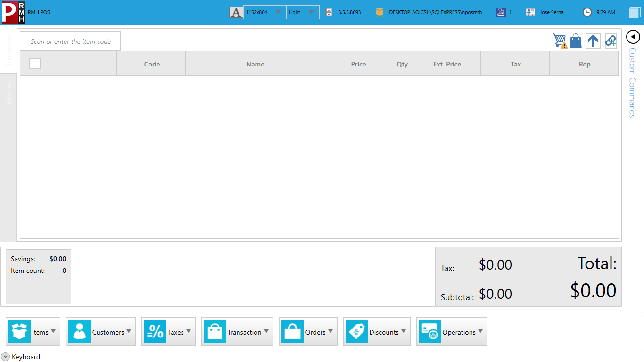Image resolution: width=644 pixels, height=362 pixels.
Task: Click the database server icon
Action: (380, 12)
